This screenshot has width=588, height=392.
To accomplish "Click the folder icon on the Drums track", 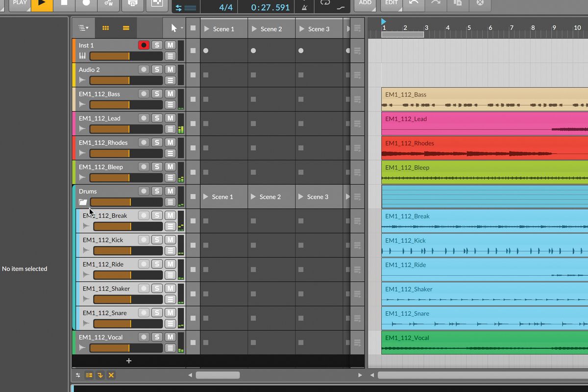I will click(x=82, y=202).
